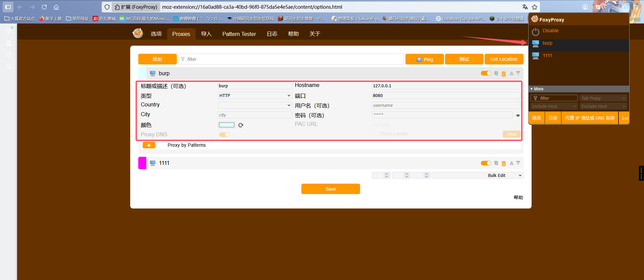The image size is (644, 280).
Task: Duplicate the burp proxy entry
Action: [x=496, y=73]
